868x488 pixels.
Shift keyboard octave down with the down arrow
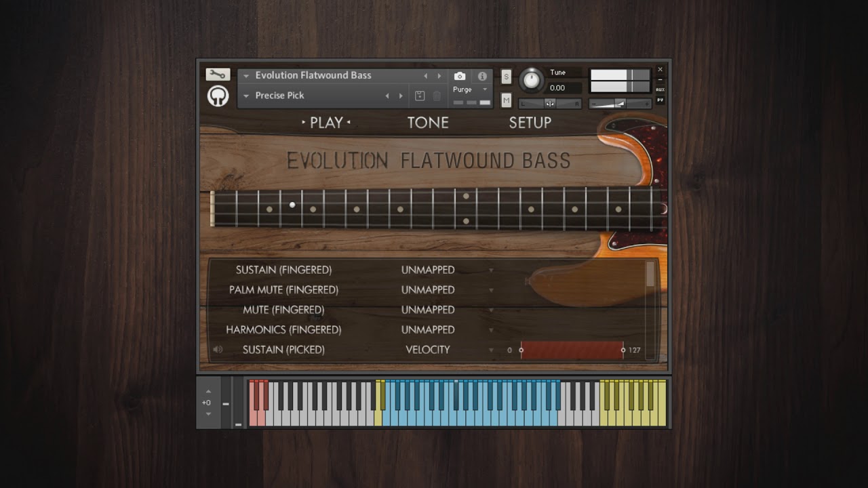208,413
